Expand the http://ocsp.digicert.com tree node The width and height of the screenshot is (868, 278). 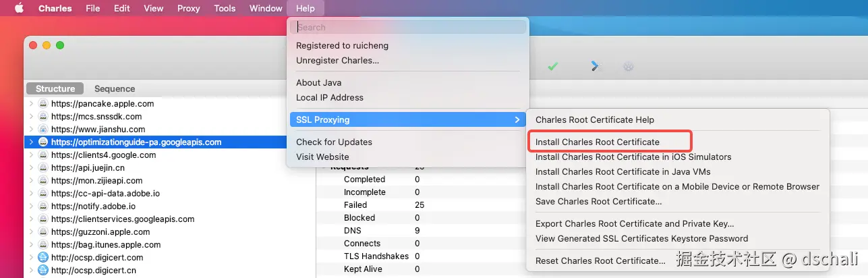(31, 258)
